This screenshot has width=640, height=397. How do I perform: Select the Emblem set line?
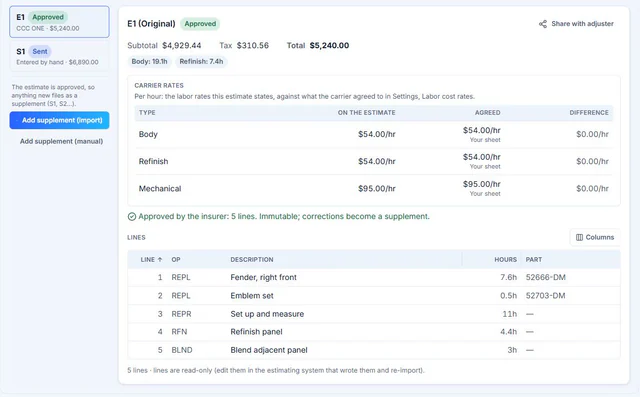tap(374, 296)
